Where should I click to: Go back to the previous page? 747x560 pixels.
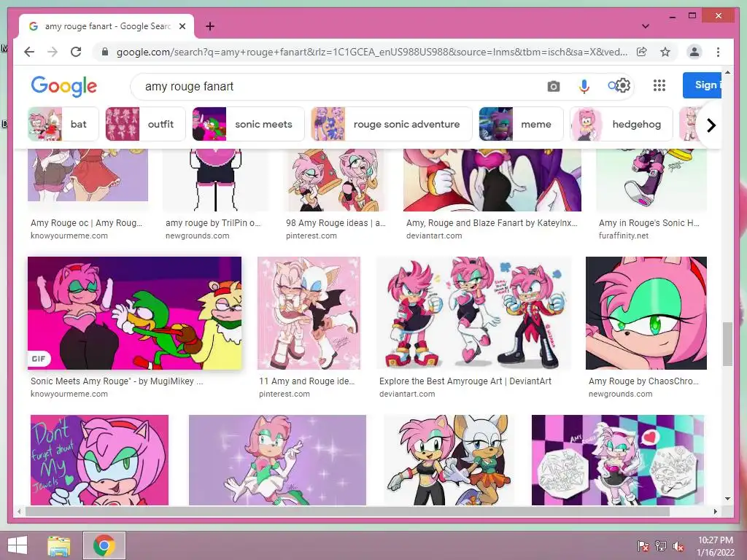coord(29,52)
